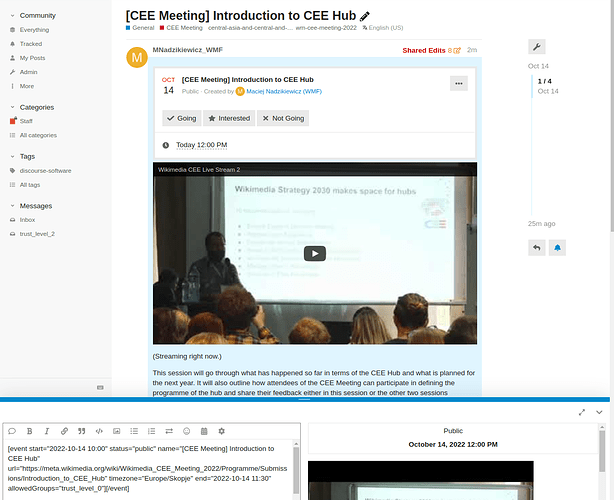Open notification bell settings for topic
614x500 pixels.
point(557,248)
